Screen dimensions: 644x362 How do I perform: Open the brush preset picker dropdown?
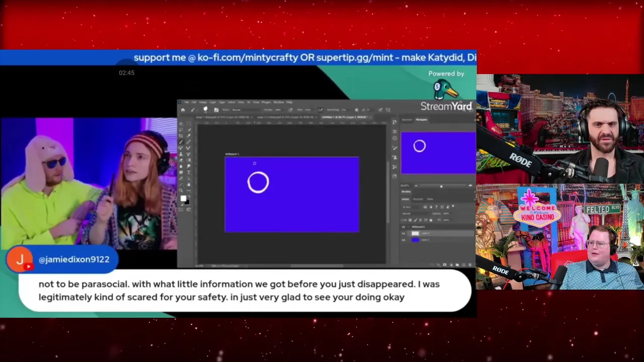[206, 109]
